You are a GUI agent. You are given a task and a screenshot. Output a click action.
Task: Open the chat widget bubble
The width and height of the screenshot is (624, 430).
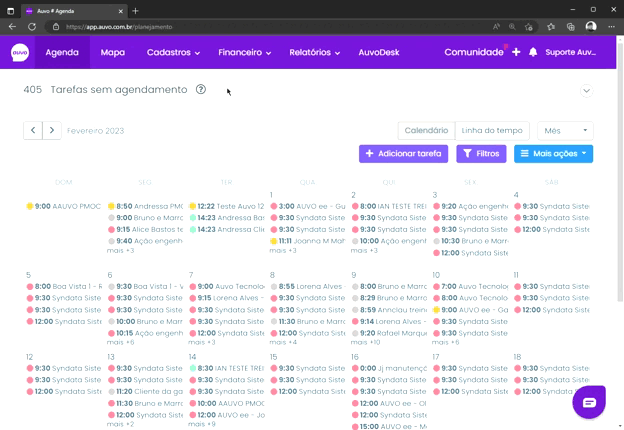589,401
